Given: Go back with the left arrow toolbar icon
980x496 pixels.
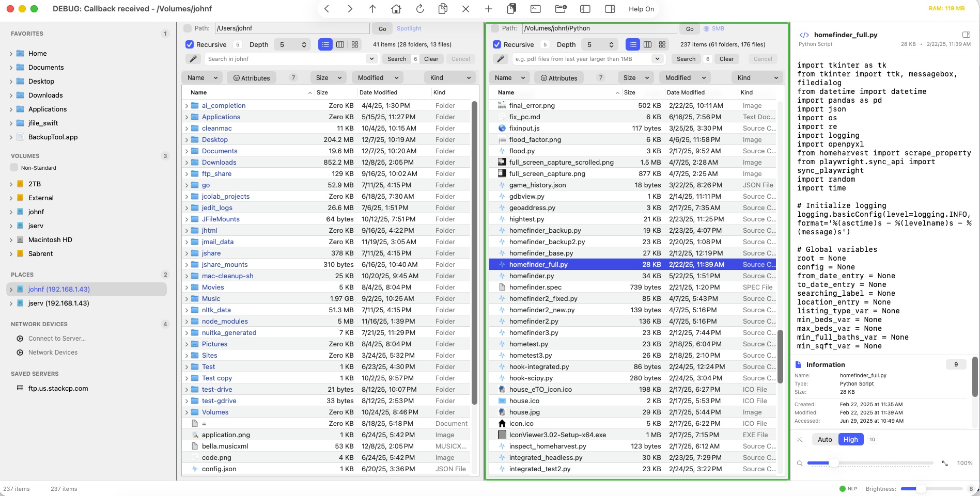Looking at the screenshot, I should (x=326, y=9).
